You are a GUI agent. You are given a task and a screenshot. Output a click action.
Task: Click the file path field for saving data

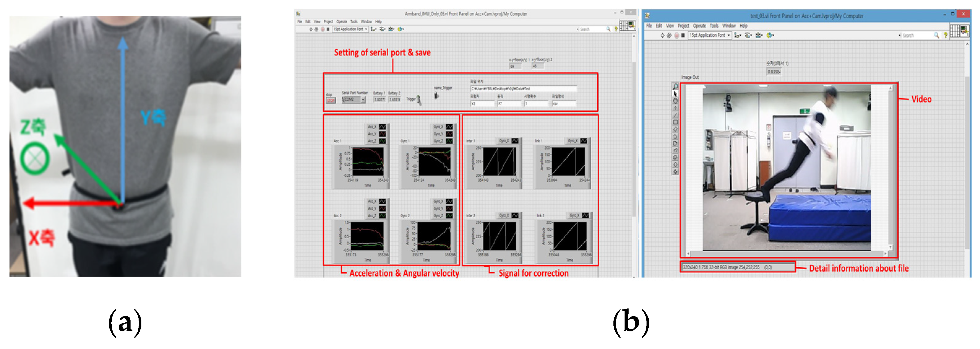click(x=523, y=89)
